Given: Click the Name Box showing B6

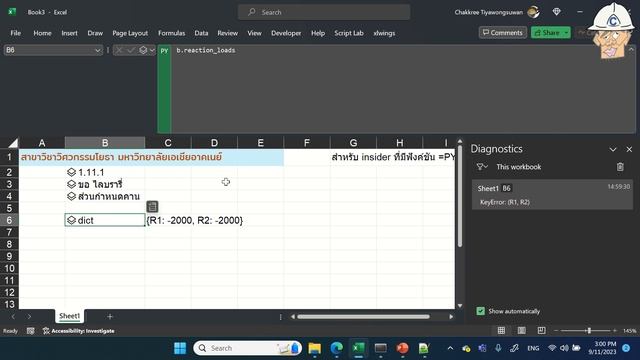Looking at the screenshot, I should [x=48, y=50].
